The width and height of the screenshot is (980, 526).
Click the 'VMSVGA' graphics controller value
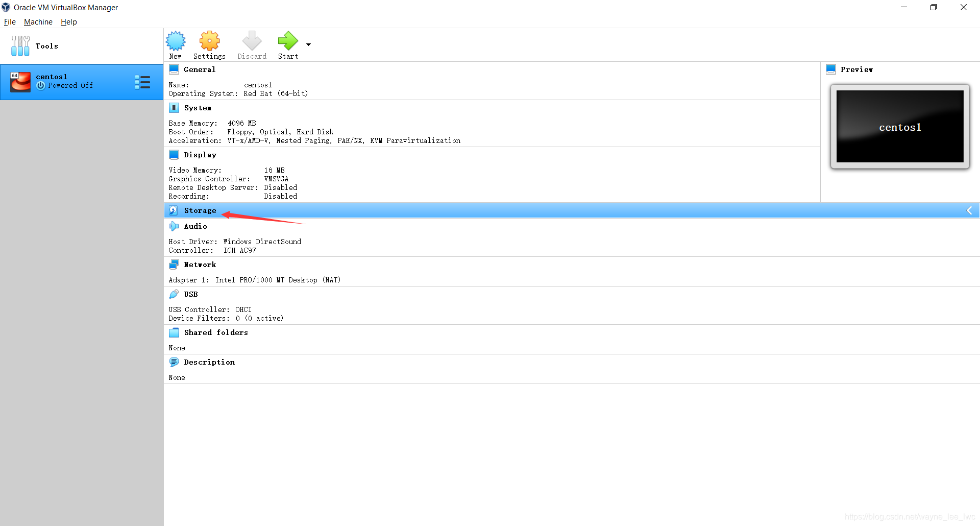point(276,179)
